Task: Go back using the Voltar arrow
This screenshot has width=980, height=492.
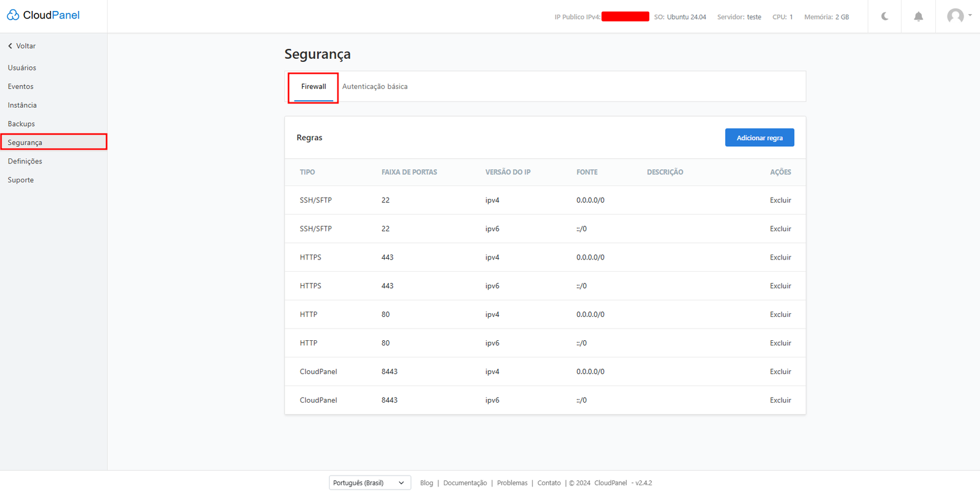Action: pyautogui.click(x=10, y=46)
